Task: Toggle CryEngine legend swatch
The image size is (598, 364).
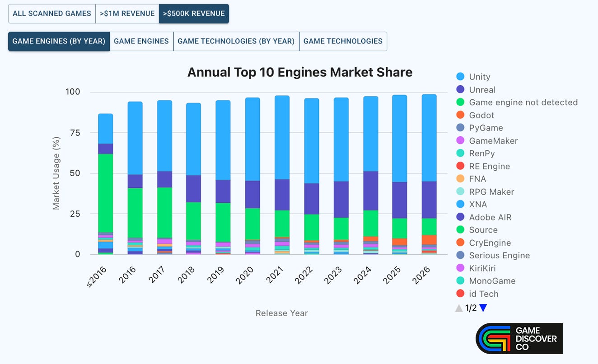Action: click(x=460, y=243)
